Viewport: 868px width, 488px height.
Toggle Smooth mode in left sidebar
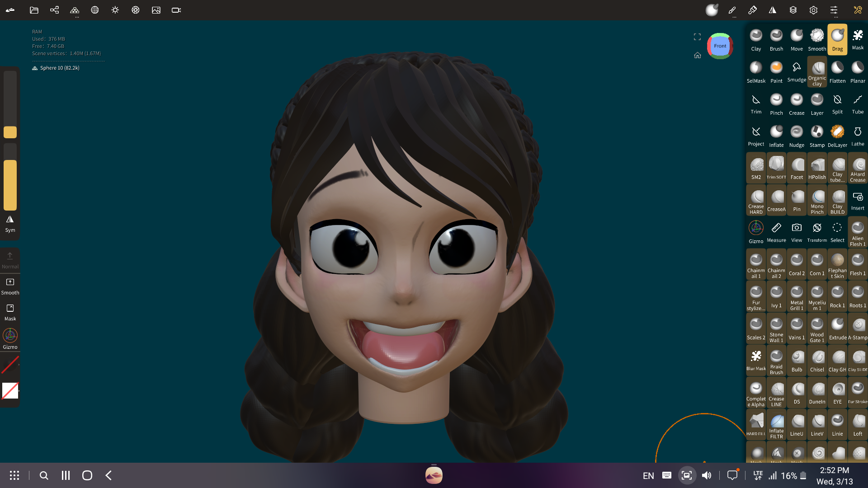(10, 286)
